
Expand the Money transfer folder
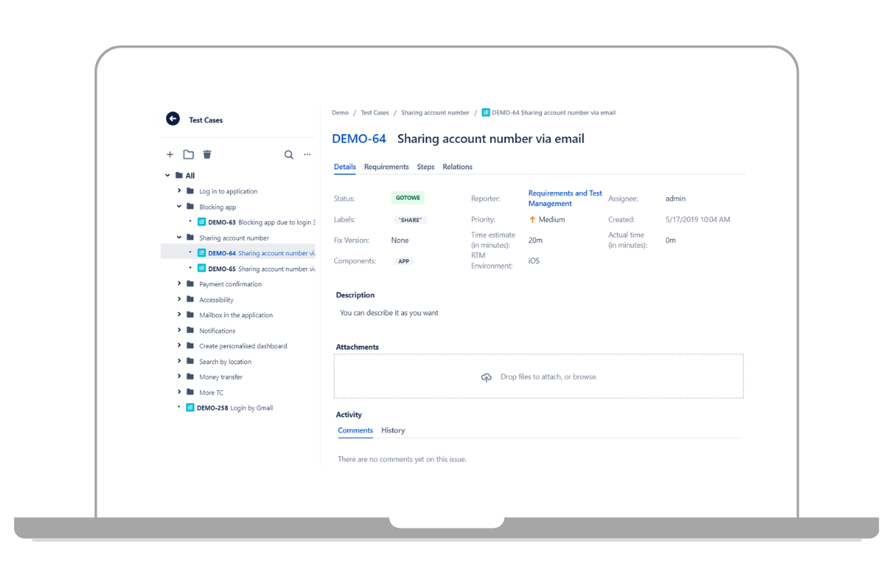click(179, 377)
